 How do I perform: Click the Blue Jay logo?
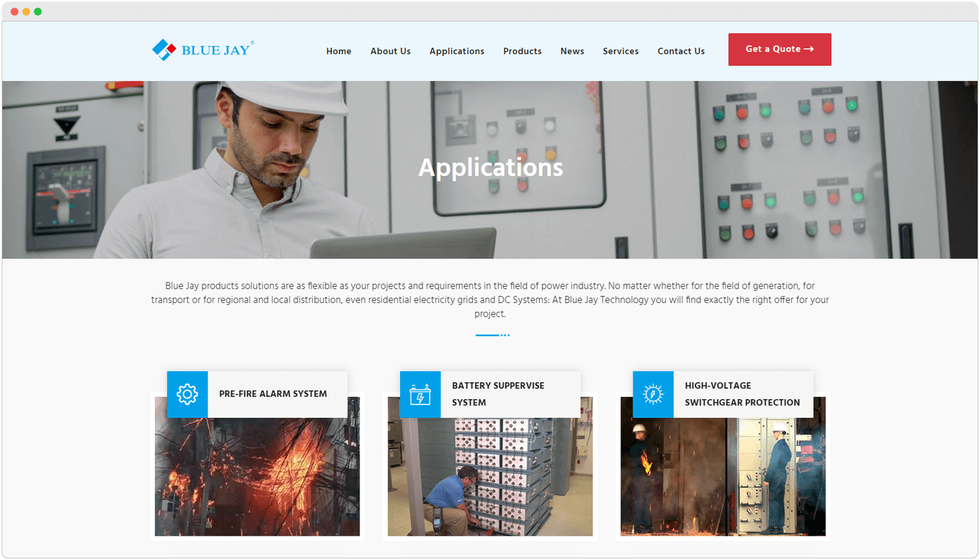tap(203, 50)
